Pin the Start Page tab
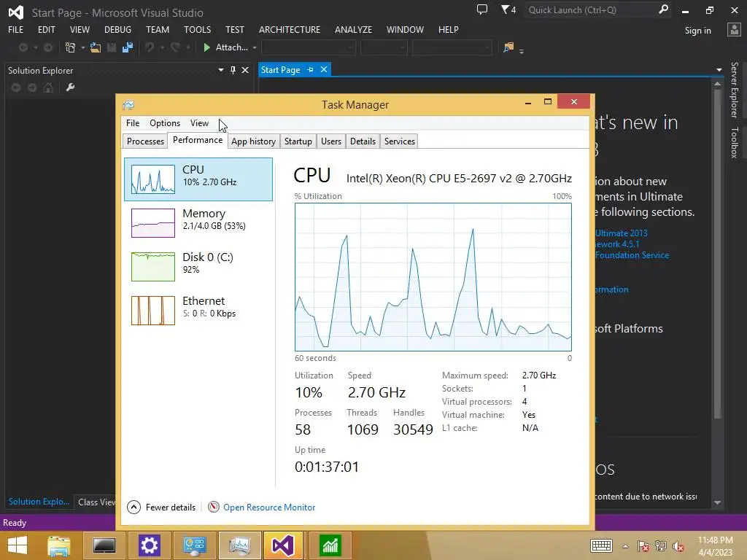 pyautogui.click(x=310, y=70)
